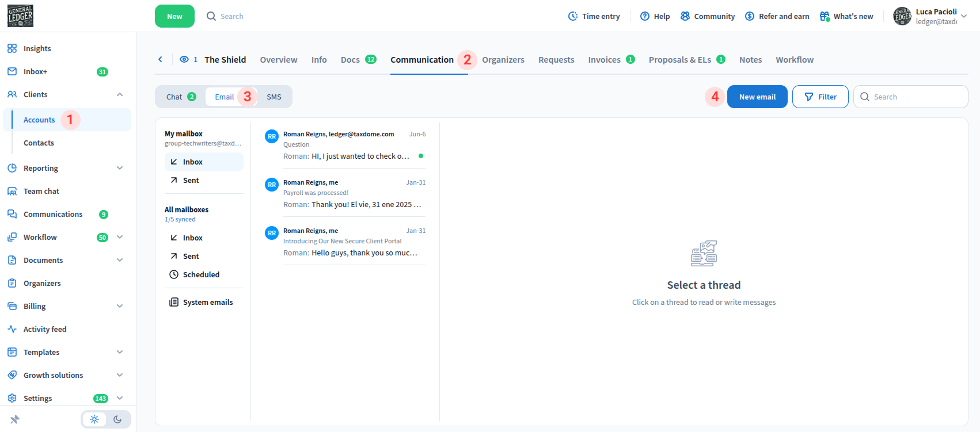Click the email thread search field
Viewport: 980px width, 432px height.
coord(916,97)
